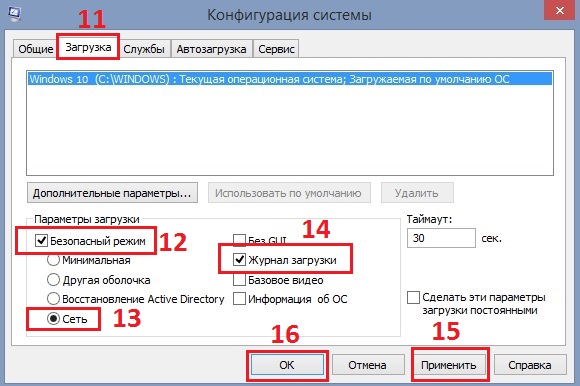Image resolution: width=580 pixels, height=386 pixels.
Task: Click the Использовать по умолчанию button
Action: [289, 193]
